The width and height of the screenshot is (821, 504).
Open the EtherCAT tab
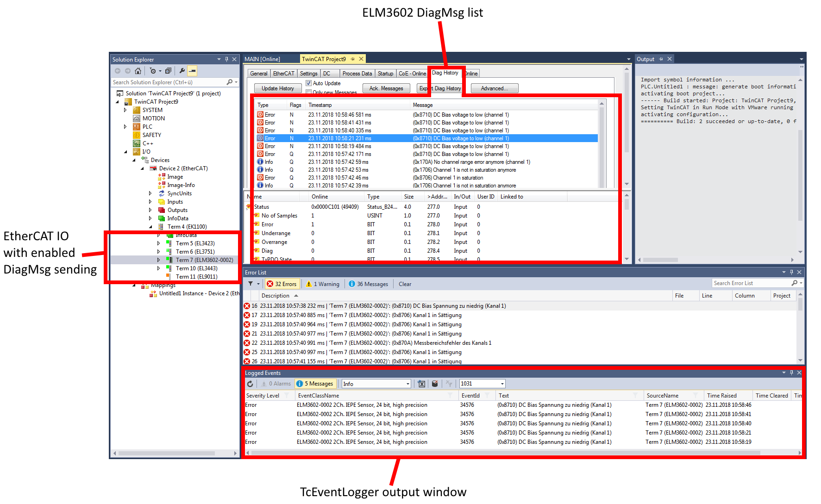(x=283, y=74)
